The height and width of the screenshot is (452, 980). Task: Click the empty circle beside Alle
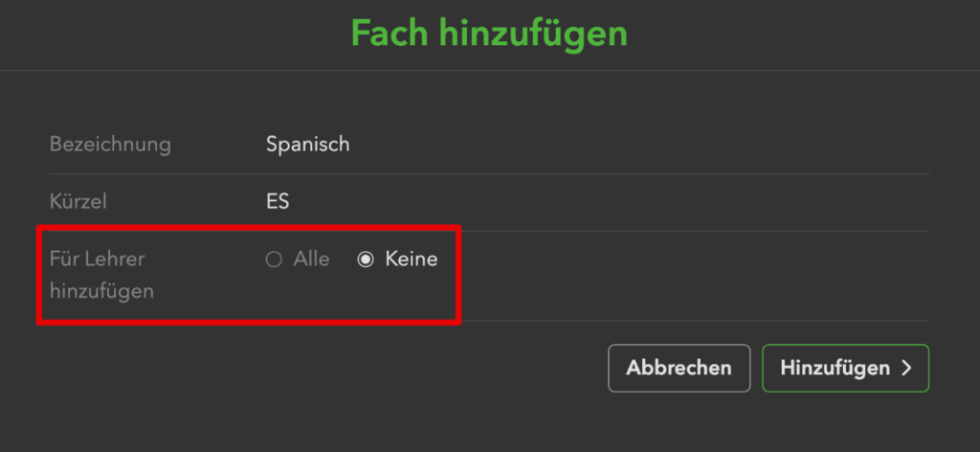(274, 260)
